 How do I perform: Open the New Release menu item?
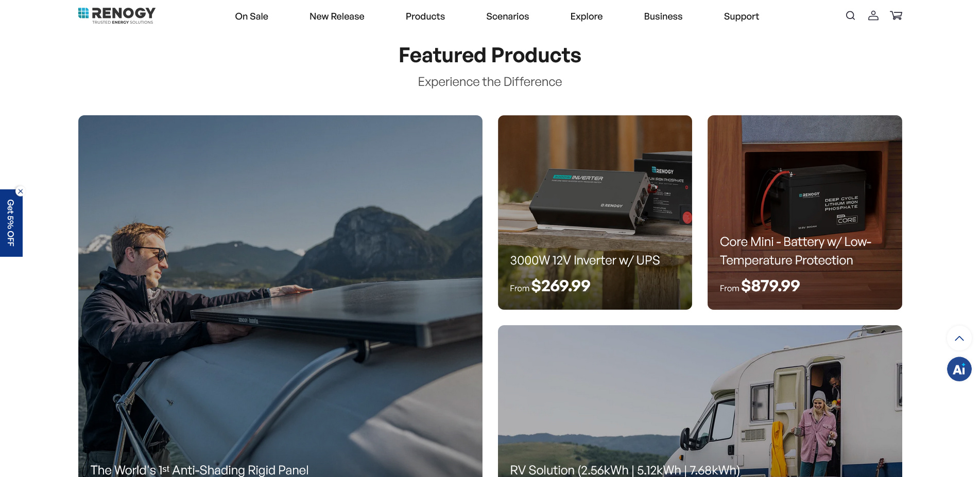[x=337, y=16]
